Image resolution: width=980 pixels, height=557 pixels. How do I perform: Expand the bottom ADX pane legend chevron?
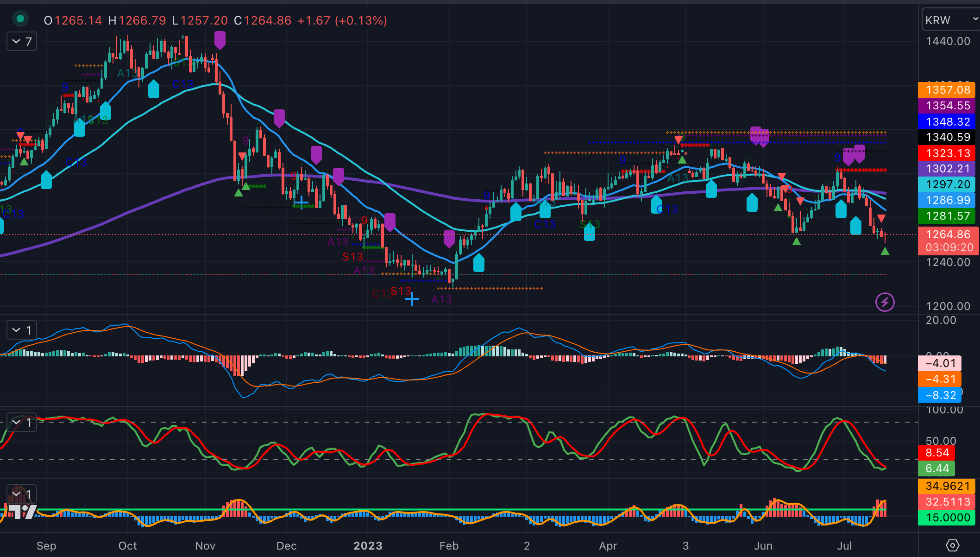[x=17, y=494]
